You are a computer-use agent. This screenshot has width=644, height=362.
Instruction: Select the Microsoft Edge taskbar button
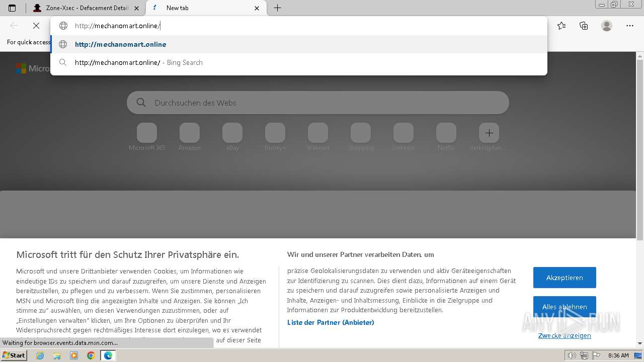(x=108, y=355)
